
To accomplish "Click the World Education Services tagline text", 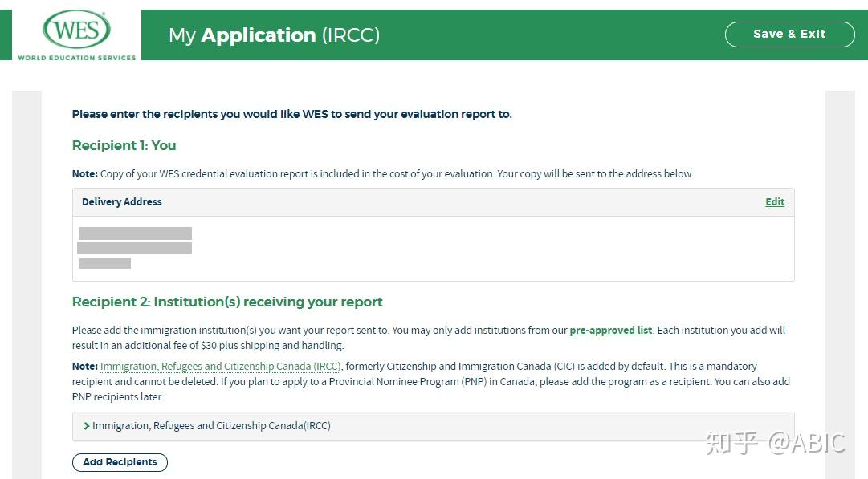I will tap(77, 58).
